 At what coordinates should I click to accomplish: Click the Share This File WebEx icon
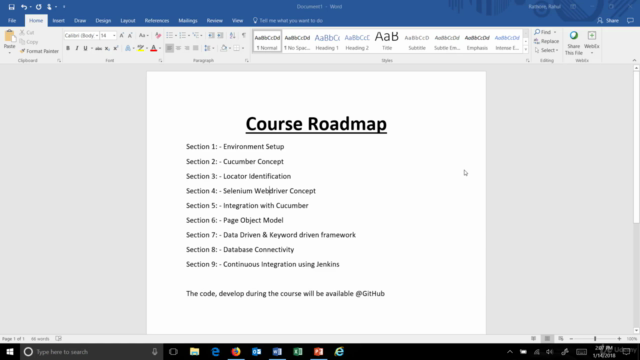(x=573, y=43)
